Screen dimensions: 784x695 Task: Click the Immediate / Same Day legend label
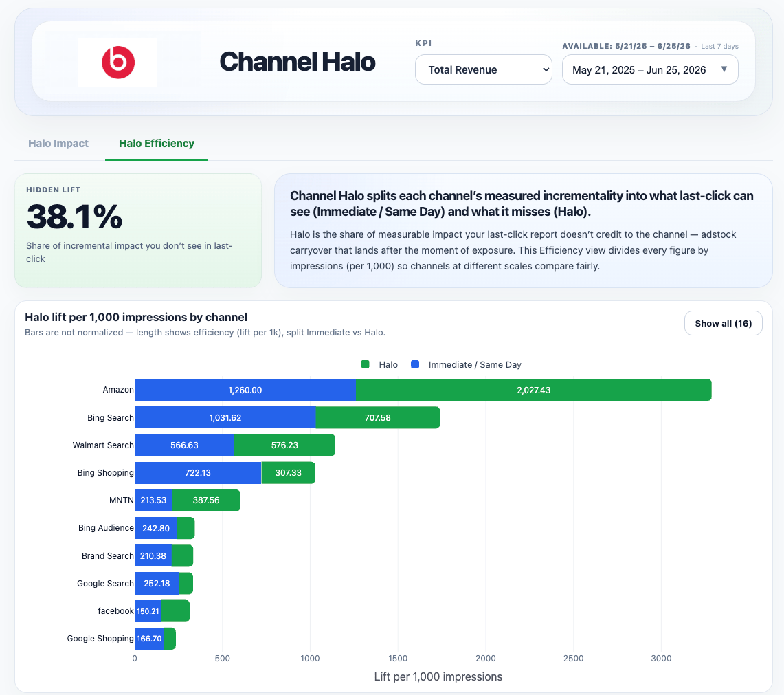pos(475,365)
